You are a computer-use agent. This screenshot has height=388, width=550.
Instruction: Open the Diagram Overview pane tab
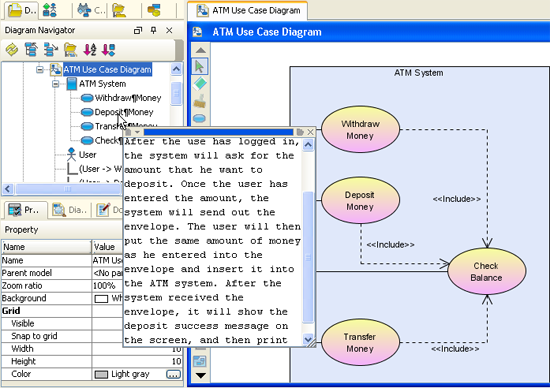tap(69, 210)
